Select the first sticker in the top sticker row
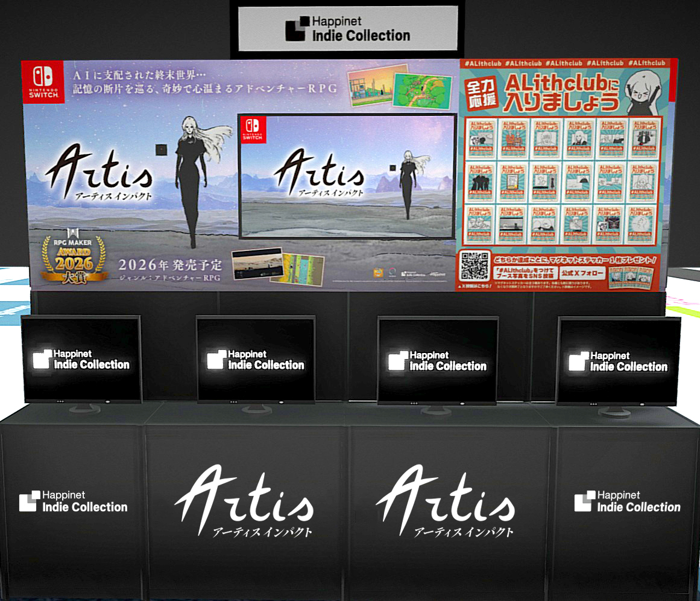 [481, 139]
